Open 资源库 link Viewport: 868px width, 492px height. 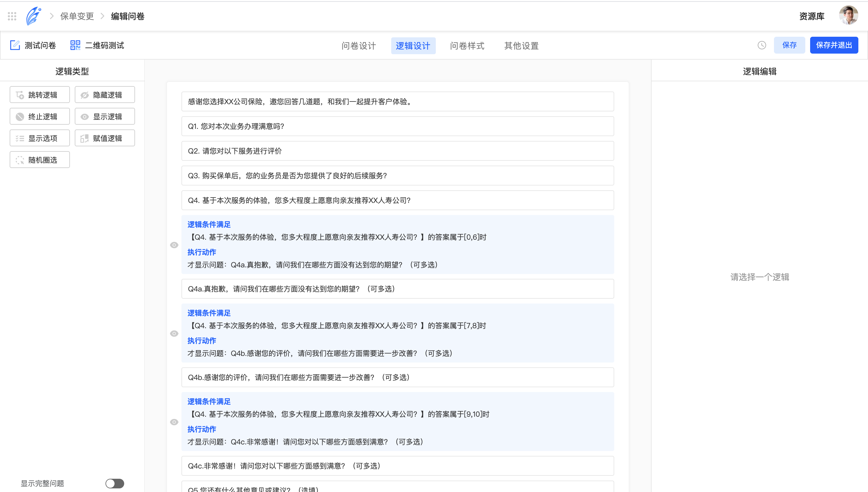(812, 16)
